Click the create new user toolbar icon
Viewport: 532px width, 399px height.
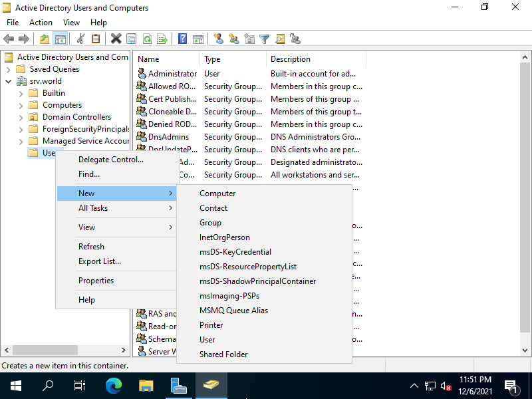click(x=219, y=39)
